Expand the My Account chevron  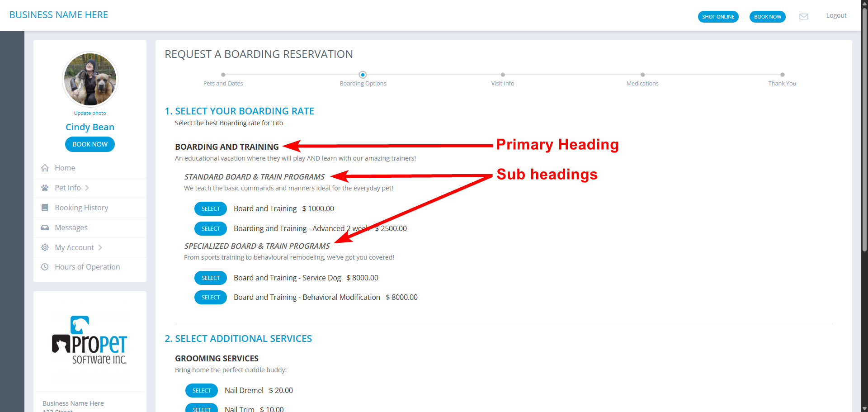pos(100,247)
